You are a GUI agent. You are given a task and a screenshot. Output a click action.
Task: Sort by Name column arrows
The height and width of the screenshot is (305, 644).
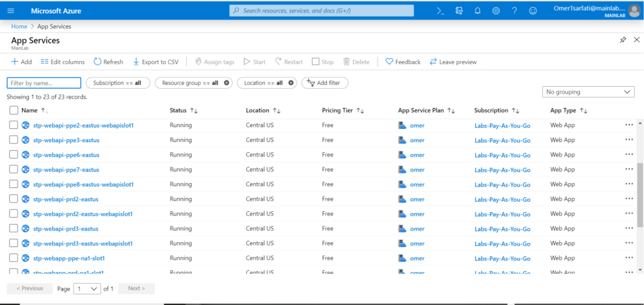tap(45, 111)
